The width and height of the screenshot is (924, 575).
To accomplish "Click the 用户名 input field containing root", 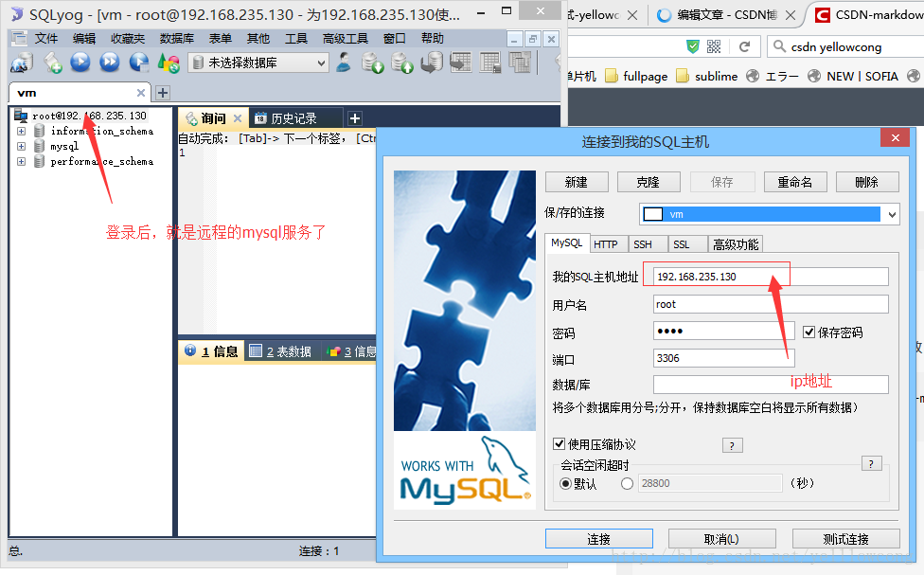I will pos(771,304).
